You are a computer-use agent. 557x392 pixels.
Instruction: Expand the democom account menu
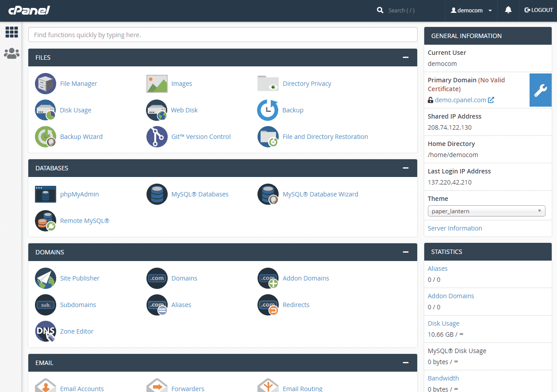(x=471, y=10)
